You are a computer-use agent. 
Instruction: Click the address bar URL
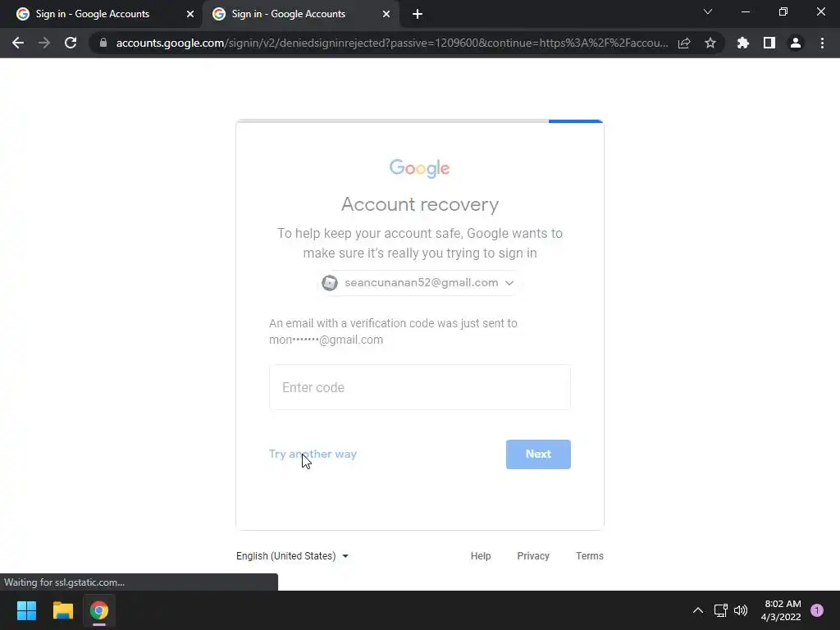click(391, 43)
